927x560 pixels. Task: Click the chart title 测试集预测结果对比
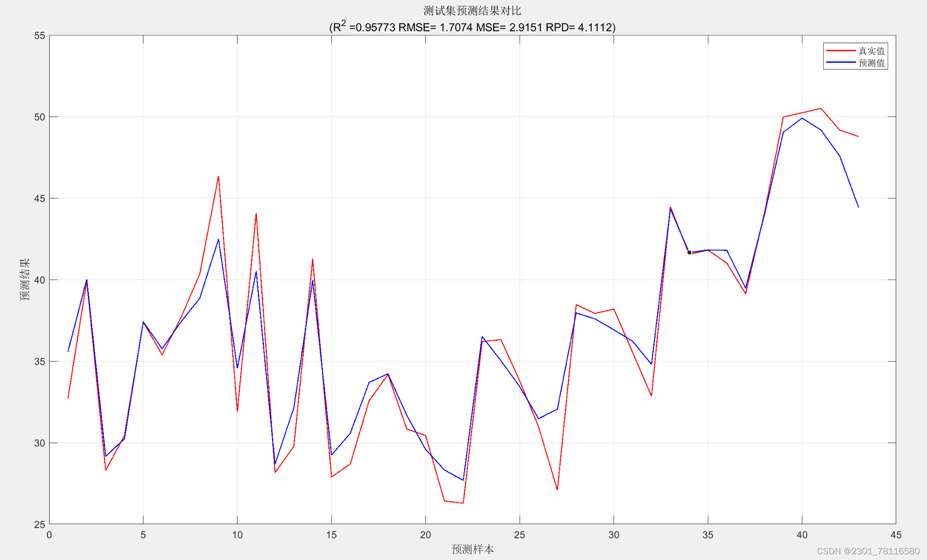(472, 11)
